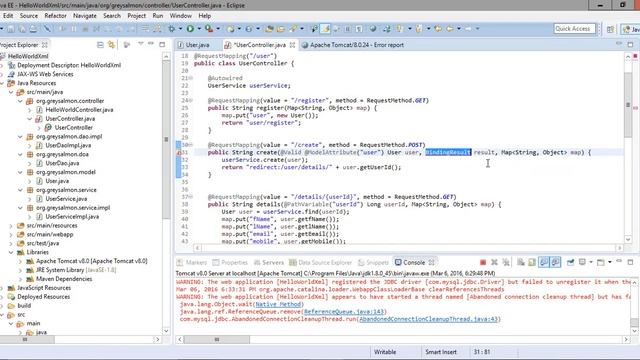This screenshot has height=360, width=640.
Task: Click Clear Console icon
Action: 521,262
